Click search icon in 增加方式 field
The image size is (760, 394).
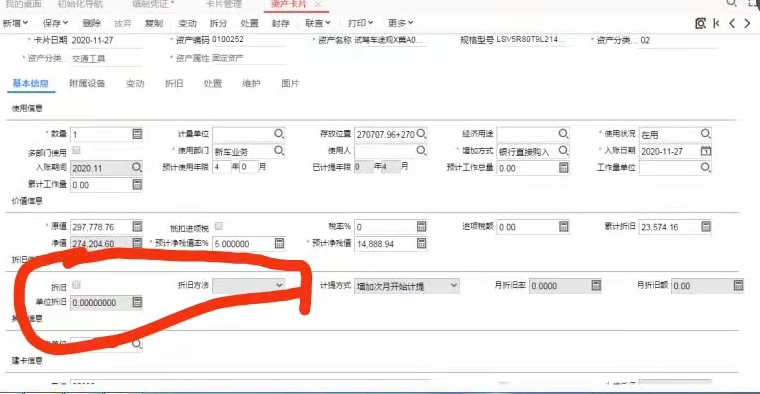tap(563, 151)
